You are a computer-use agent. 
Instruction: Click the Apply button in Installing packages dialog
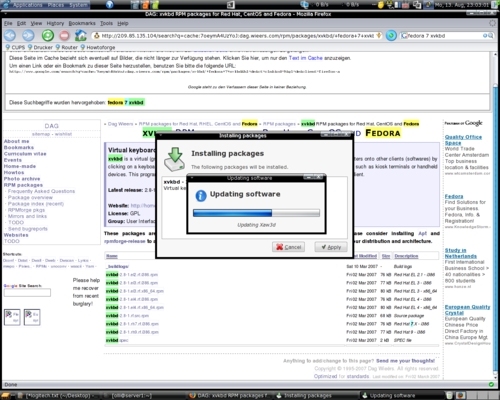coord(331,247)
